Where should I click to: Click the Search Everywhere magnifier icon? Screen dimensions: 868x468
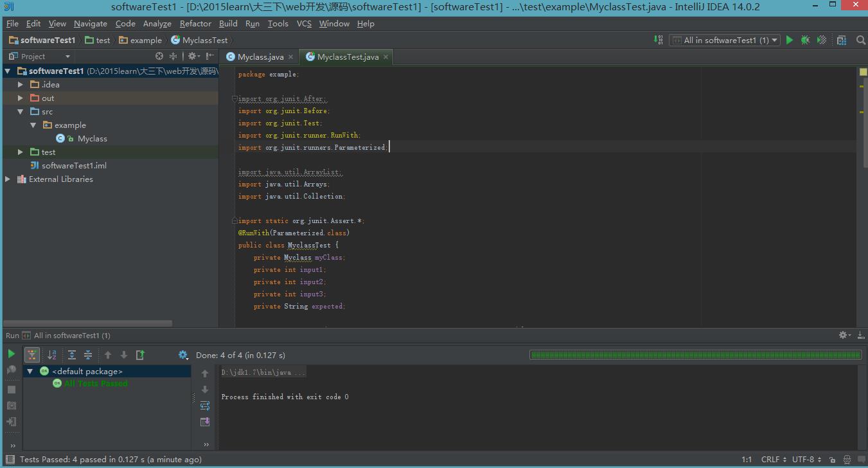coord(861,40)
